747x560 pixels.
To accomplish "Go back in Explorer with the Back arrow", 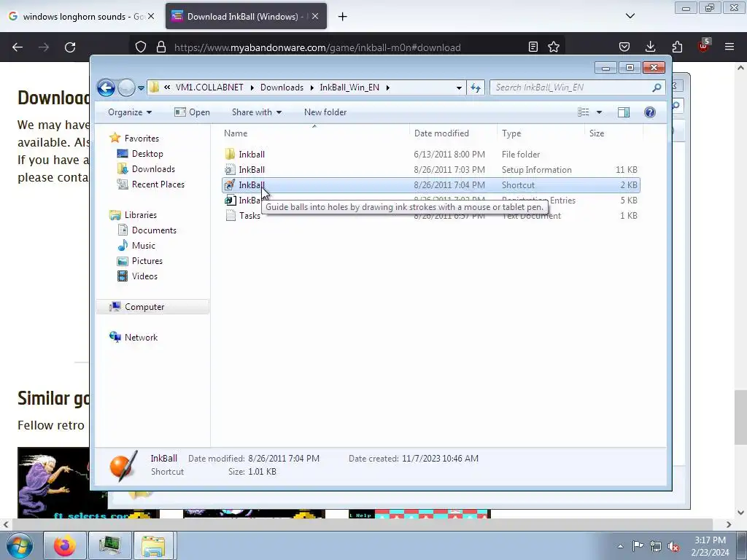I will click(x=106, y=87).
